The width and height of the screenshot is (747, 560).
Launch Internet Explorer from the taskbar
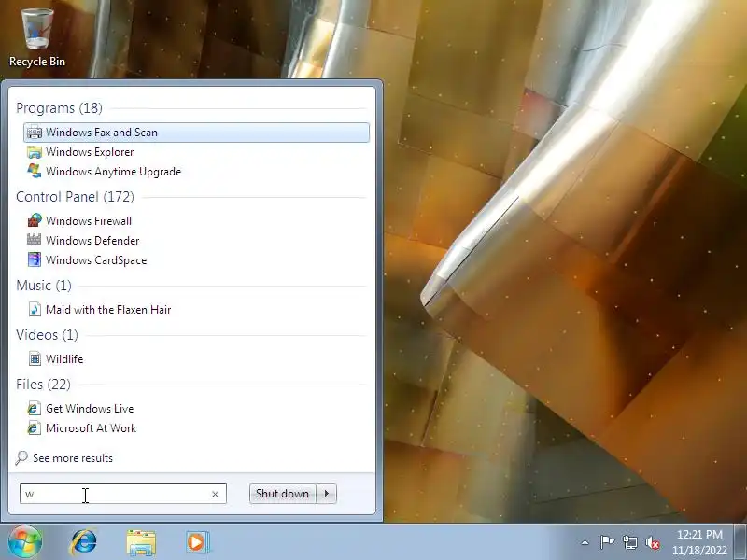click(84, 542)
